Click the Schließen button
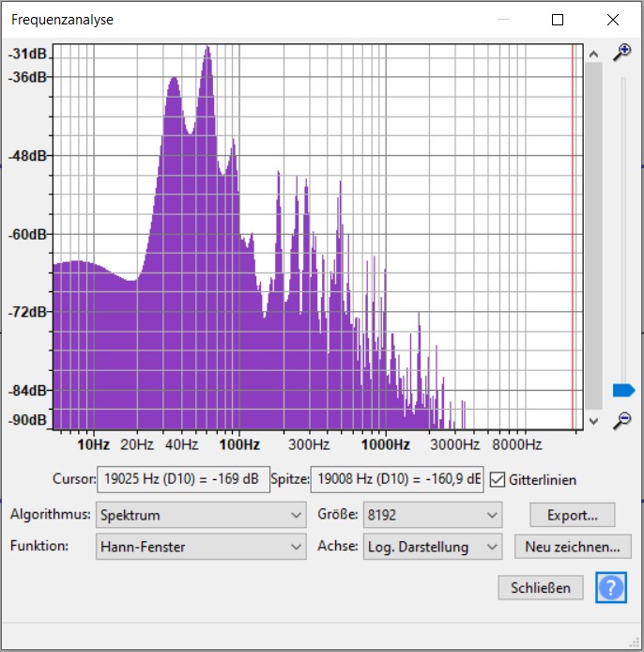 point(540,588)
